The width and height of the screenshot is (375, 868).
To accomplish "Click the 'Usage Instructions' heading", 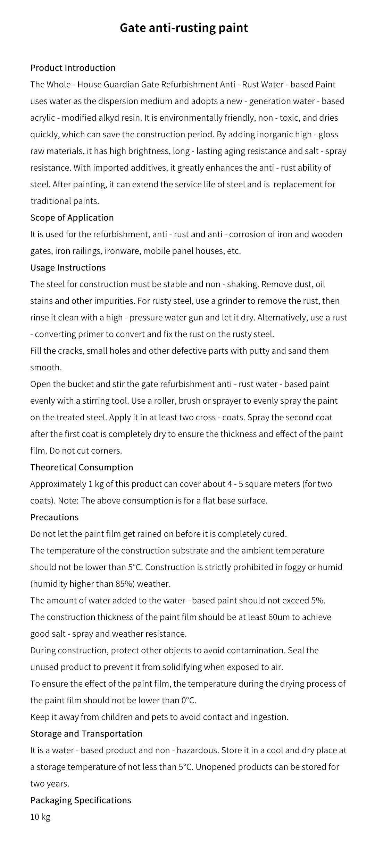I will point(68,267).
